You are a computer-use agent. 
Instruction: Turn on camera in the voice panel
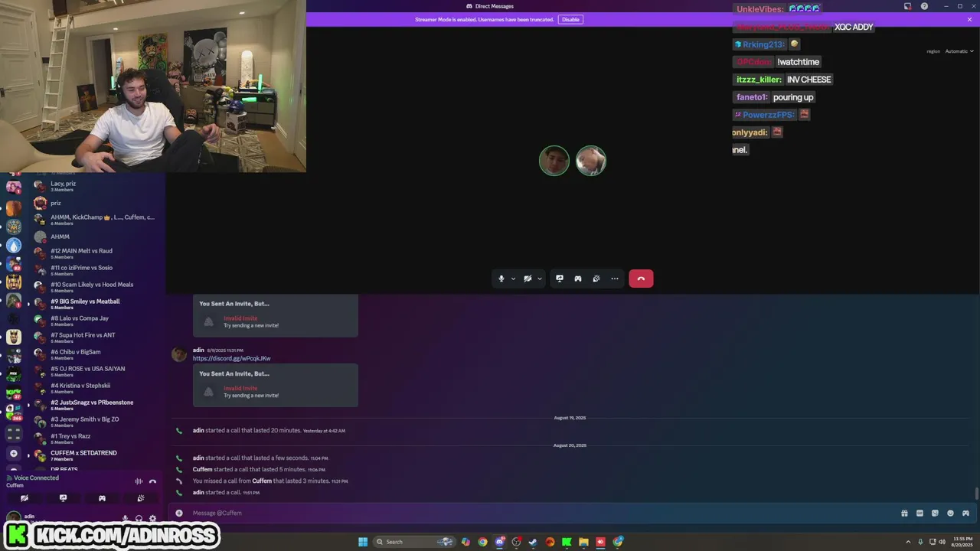pyautogui.click(x=24, y=498)
